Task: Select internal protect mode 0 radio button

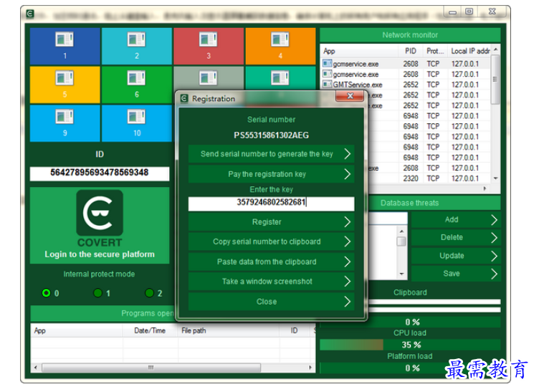Action: pyautogui.click(x=47, y=293)
